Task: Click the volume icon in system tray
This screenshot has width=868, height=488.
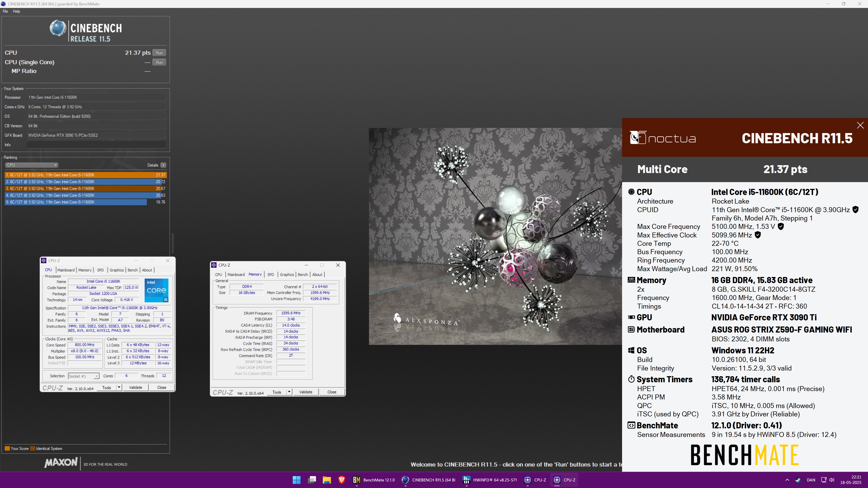Action: [832, 480]
